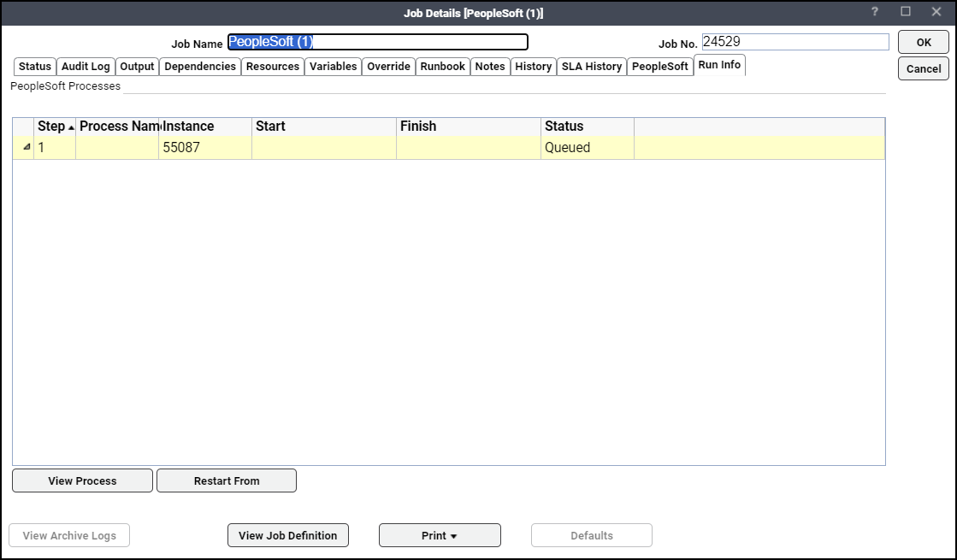Sort the table by Step column
Screen dimensions: 957x560
(x=55, y=127)
